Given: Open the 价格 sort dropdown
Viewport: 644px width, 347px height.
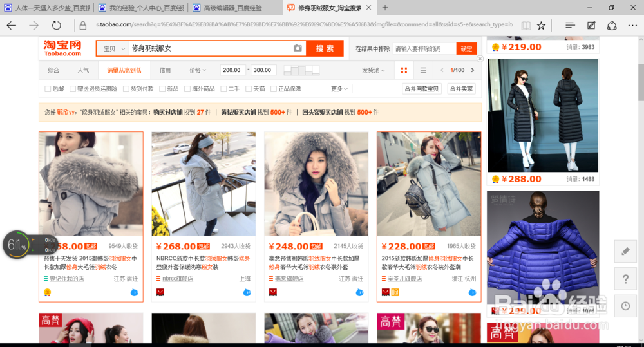Looking at the screenshot, I should [x=198, y=70].
